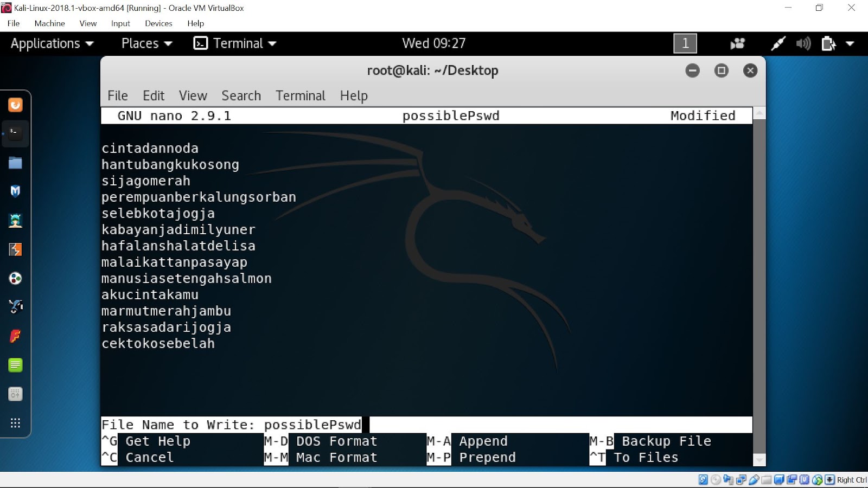Launch Armitage from the dock
Screen dimensions: 868x488
tap(15, 220)
